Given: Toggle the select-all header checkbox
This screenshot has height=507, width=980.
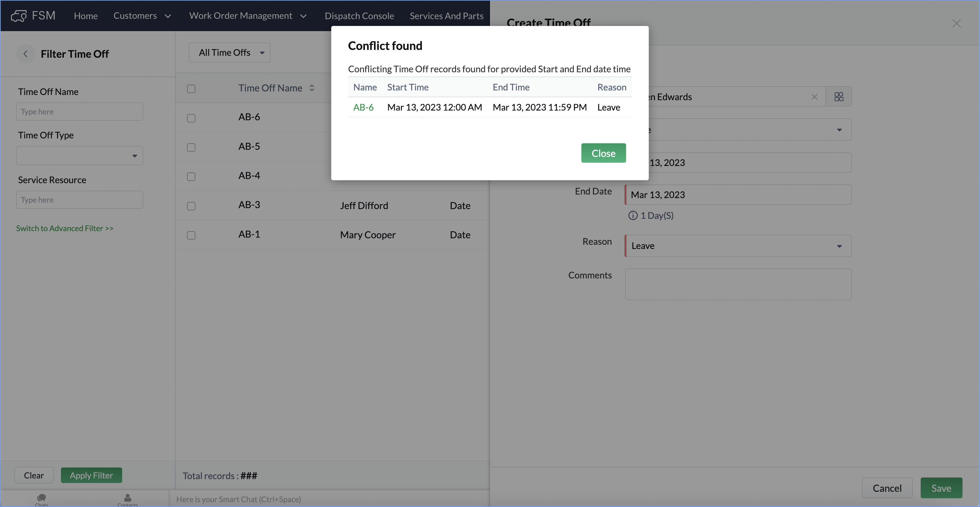Looking at the screenshot, I should coord(191,89).
